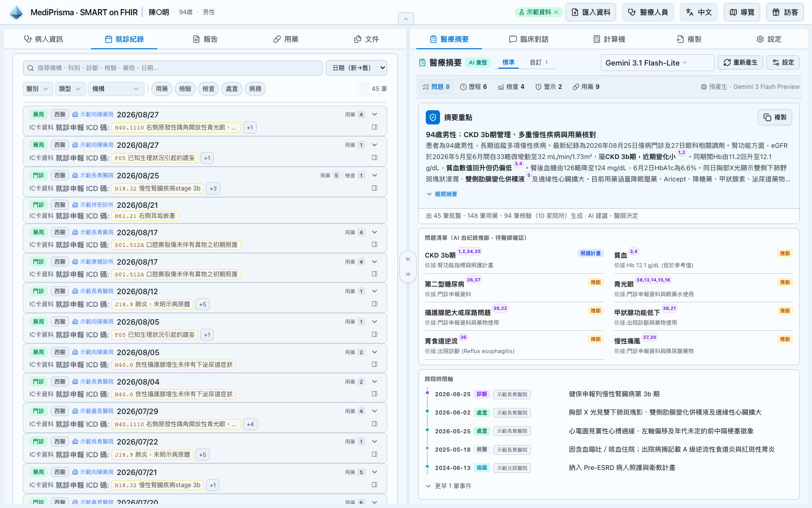Click the MediPrisma logo icon
This screenshot has height=508, width=812.
coord(16,12)
